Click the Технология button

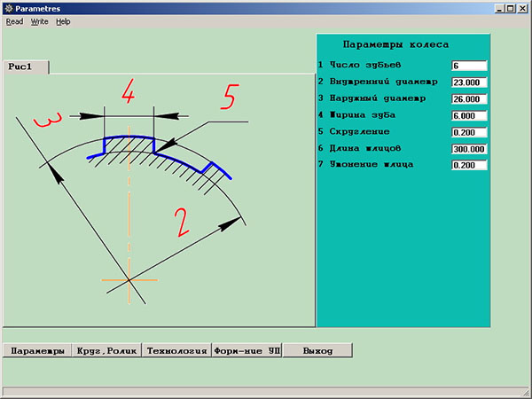(176, 351)
